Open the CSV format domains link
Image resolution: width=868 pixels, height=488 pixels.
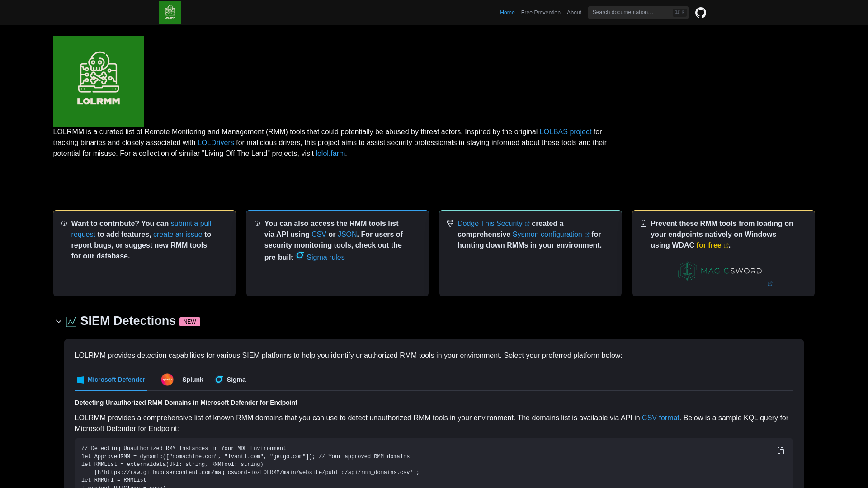(x=660, y=418)
